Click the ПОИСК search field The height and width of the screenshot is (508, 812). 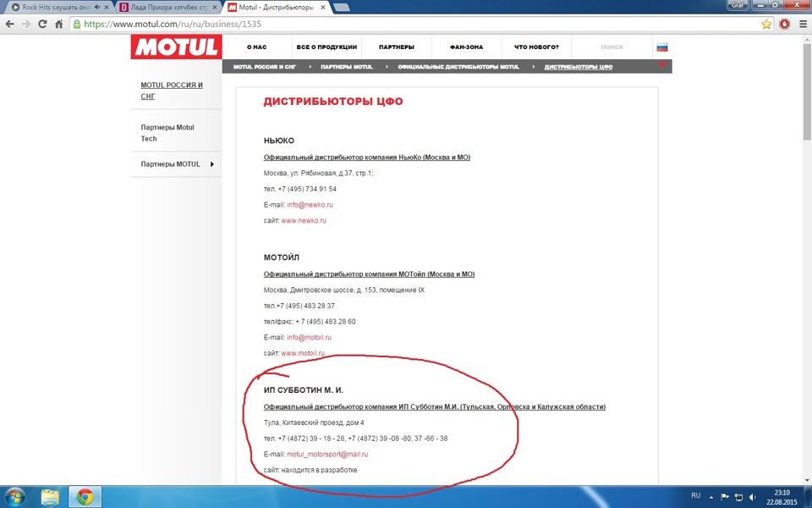pos(612,47)
